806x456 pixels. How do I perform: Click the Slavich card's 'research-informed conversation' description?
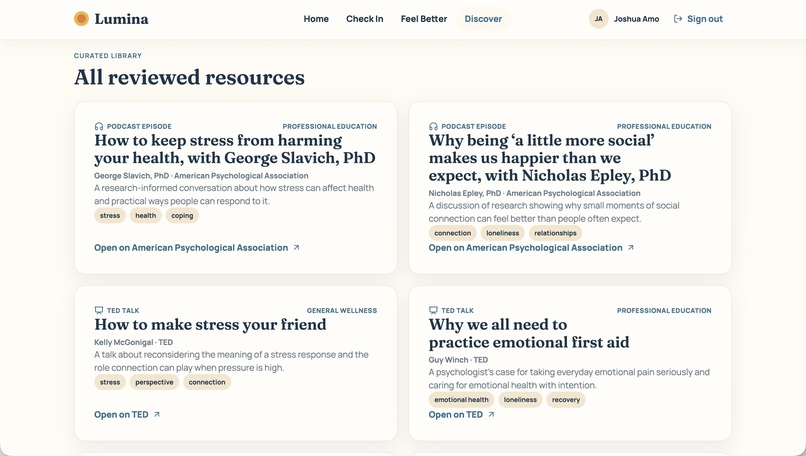tap(234, 194)
